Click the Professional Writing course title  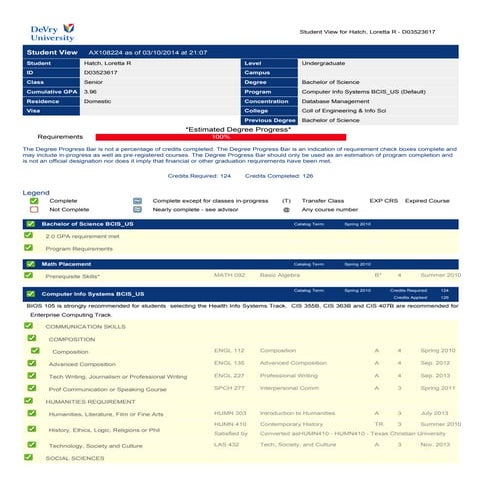(289, 376)
